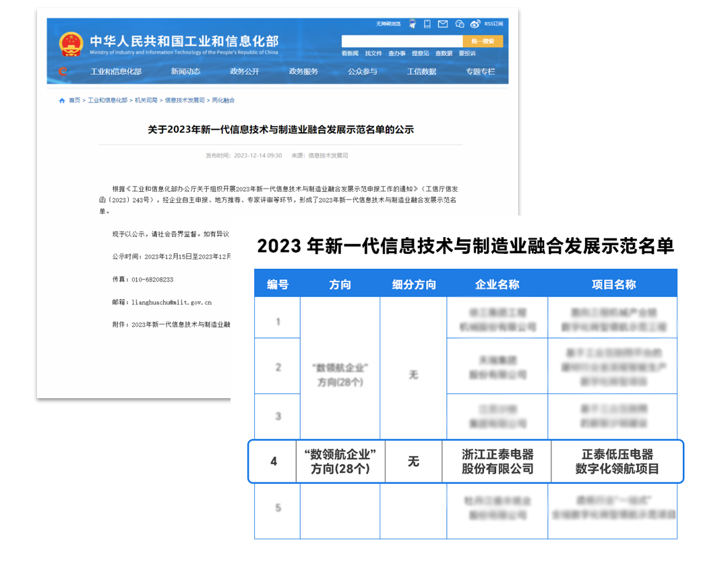Viewport: 728px width, 576px height.
Task: Click the robot assistant mascot icon
Action: tap(412, 23)
